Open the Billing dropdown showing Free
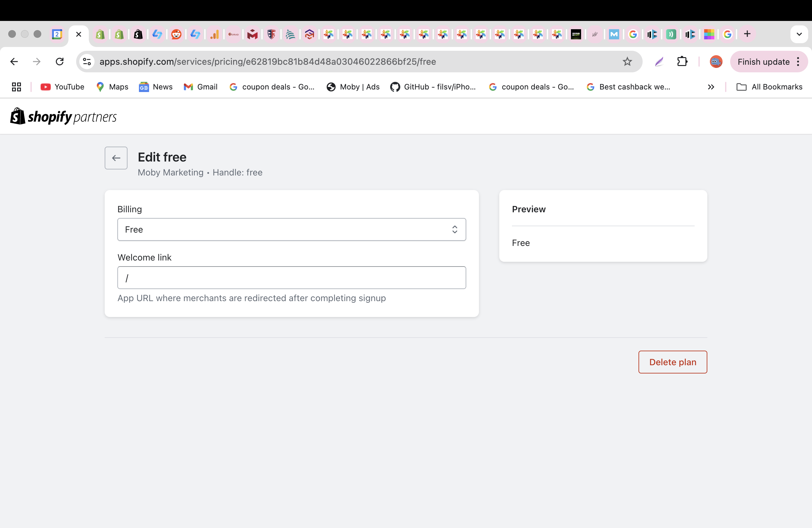This screenshot has height=528, width=812. point(291,229)
